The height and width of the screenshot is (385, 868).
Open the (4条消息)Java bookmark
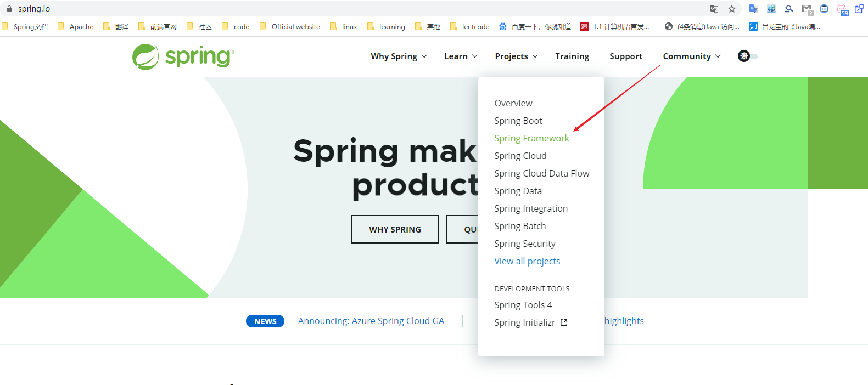(x=702, y=26)
